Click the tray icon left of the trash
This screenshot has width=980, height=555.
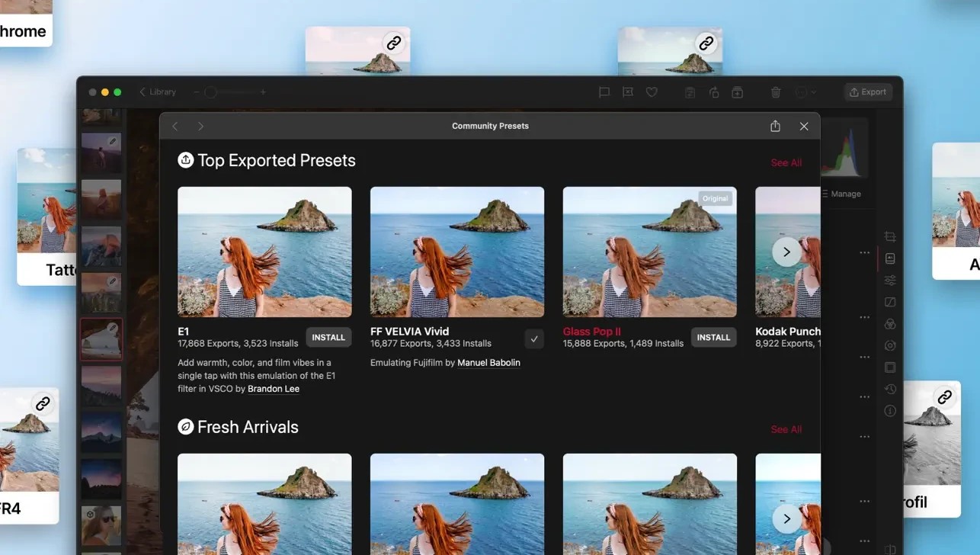738,92
